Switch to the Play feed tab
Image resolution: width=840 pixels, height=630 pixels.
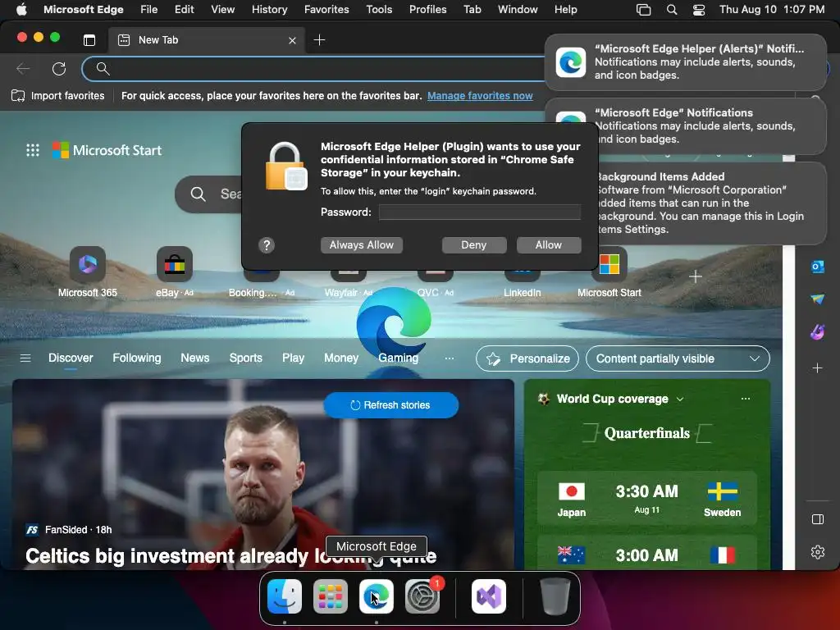coord(293,358)
